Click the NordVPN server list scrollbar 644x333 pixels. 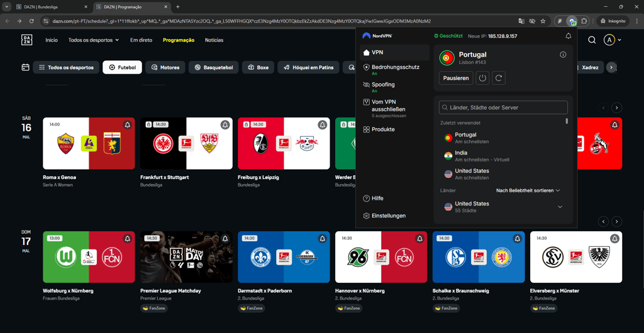click(567, 121)
